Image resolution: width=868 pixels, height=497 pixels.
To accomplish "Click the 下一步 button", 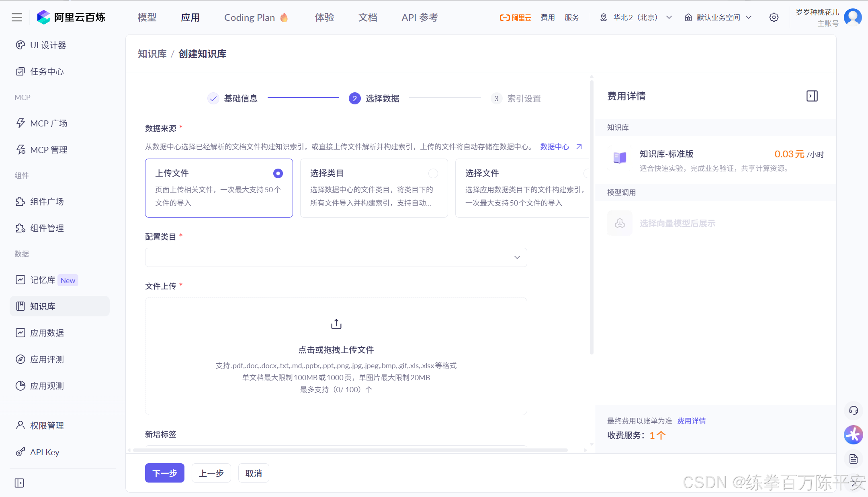I will tap(164, 473).
